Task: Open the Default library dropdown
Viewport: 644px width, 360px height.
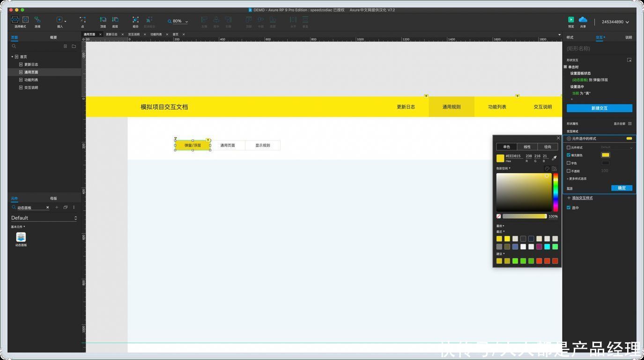Action: click(44, 218)
